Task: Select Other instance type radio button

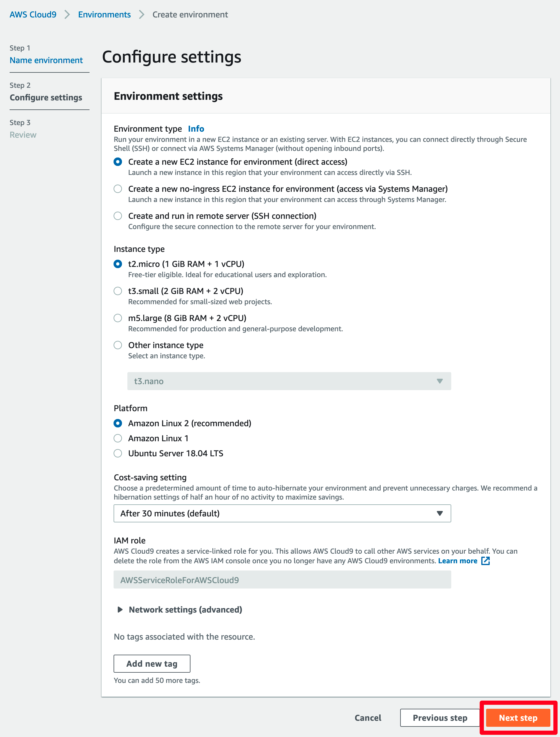Action: pyautogui.click(x=118, y=345)
